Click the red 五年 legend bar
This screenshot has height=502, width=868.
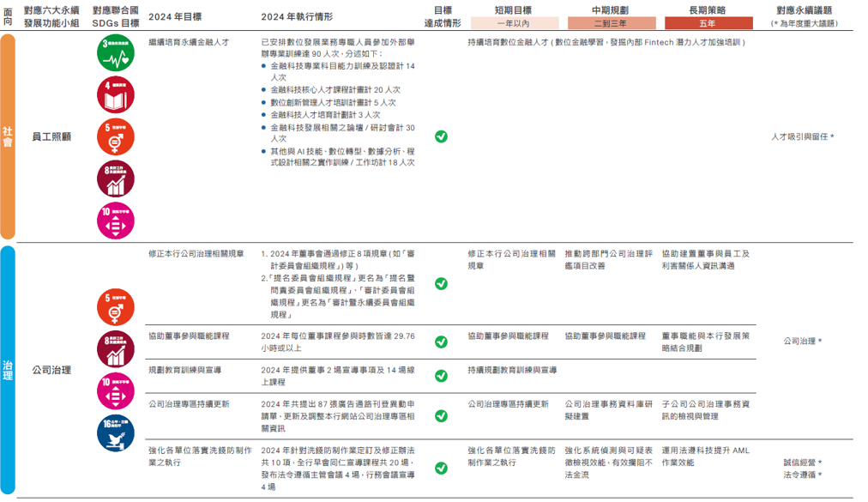(x=708, y=23)
